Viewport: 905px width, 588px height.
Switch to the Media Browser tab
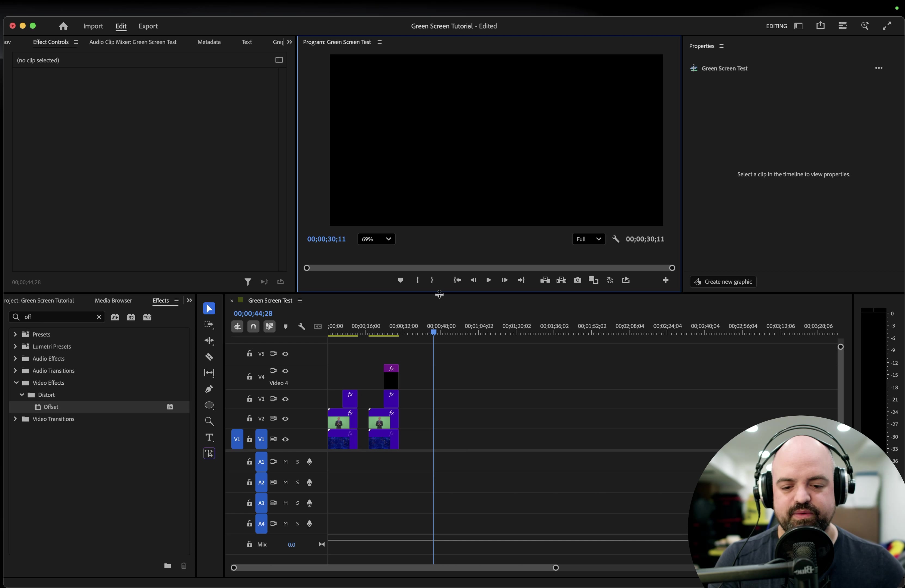(113, 301)
